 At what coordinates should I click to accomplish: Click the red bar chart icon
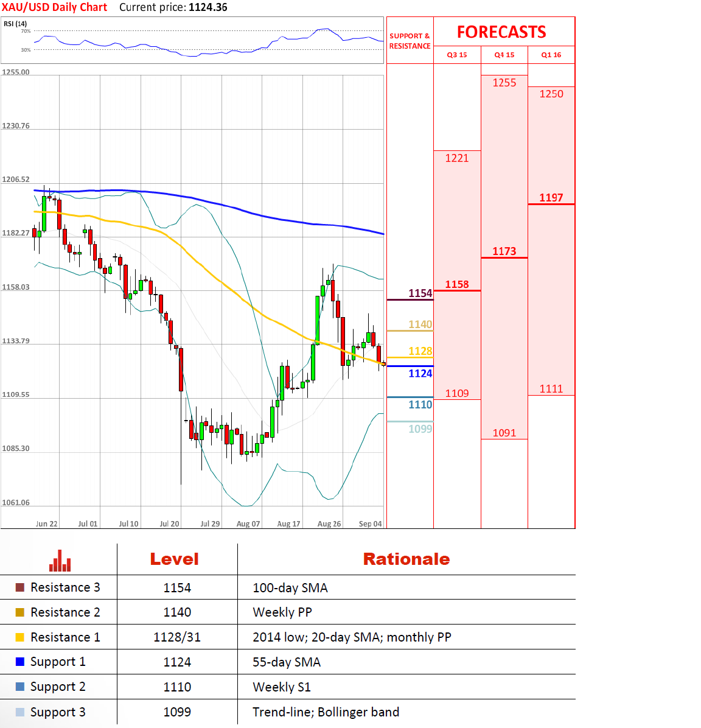(60, 561)
